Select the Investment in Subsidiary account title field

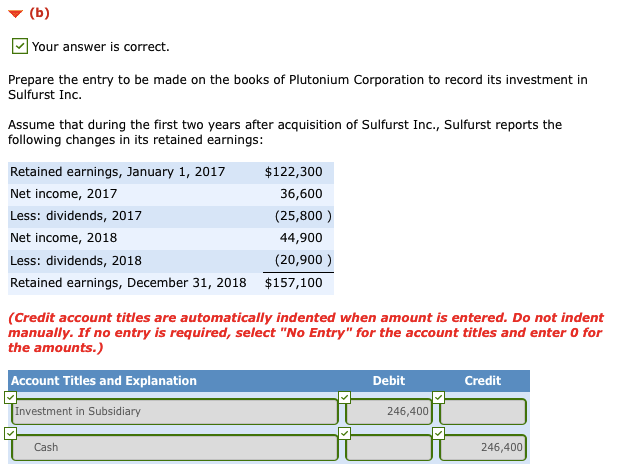tap(175, 412)
